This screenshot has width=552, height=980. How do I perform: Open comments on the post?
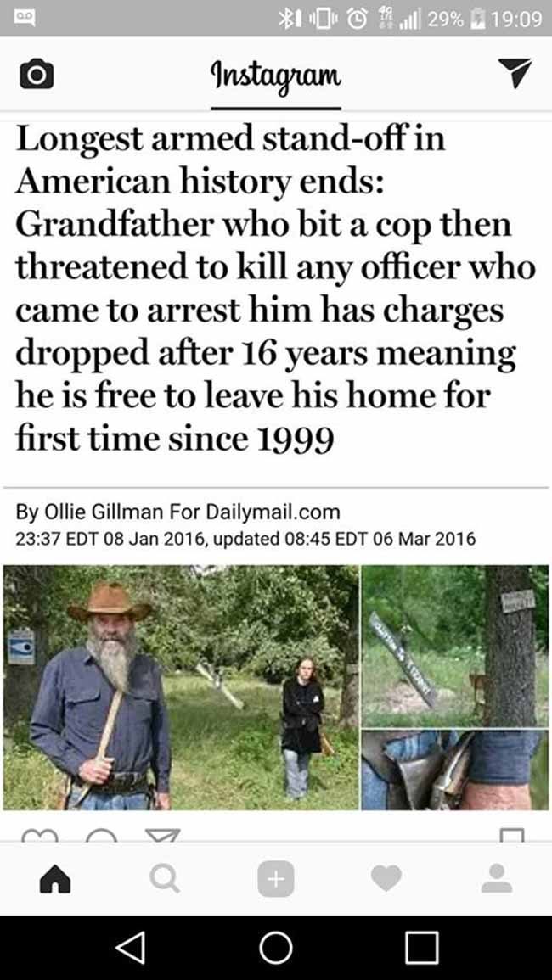[x=101, y=836]
